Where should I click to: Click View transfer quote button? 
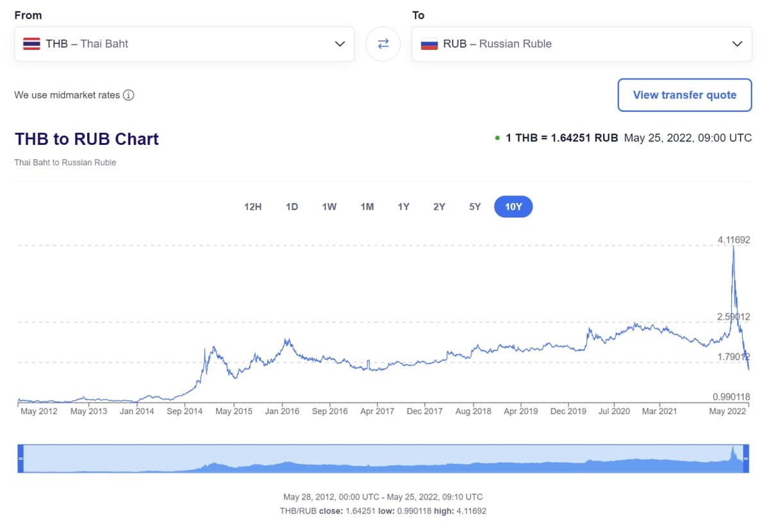(684, 95)
